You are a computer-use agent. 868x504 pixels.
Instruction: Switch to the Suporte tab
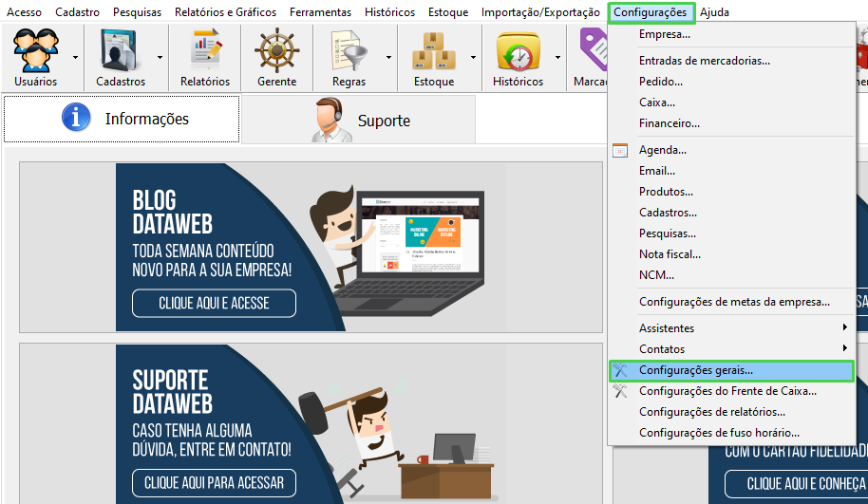point(358,120)
